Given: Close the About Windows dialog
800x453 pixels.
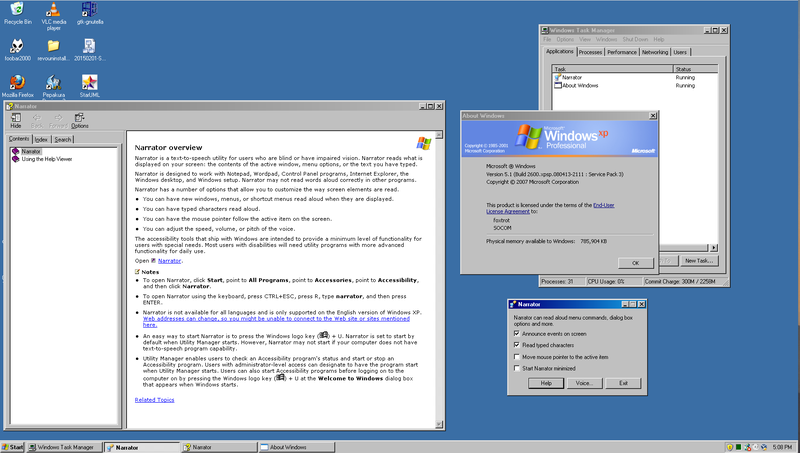Looking at the screenshot, I should [x=653, y=116].
